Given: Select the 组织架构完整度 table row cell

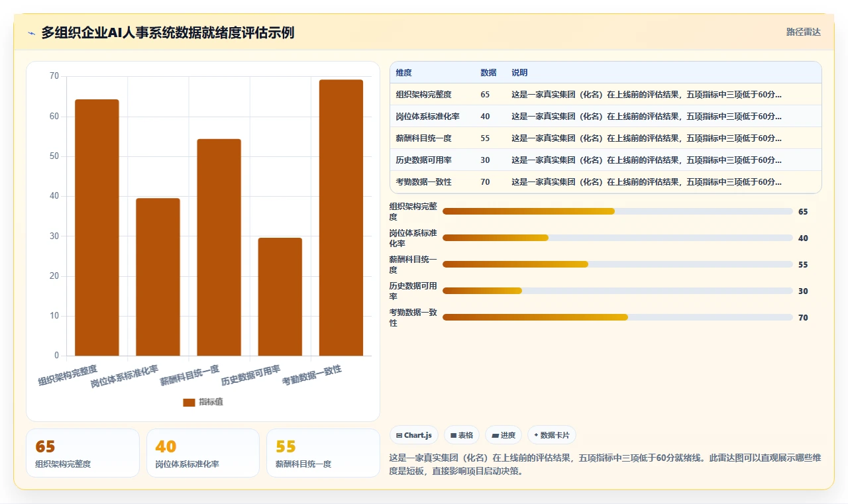Looking at the screenshot, I should pos(424,95).
